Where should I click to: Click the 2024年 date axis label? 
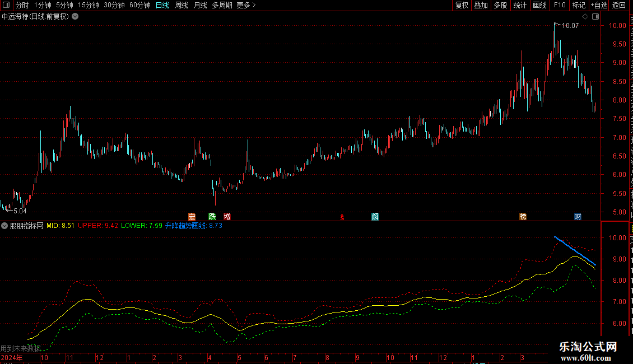(12, 357)
